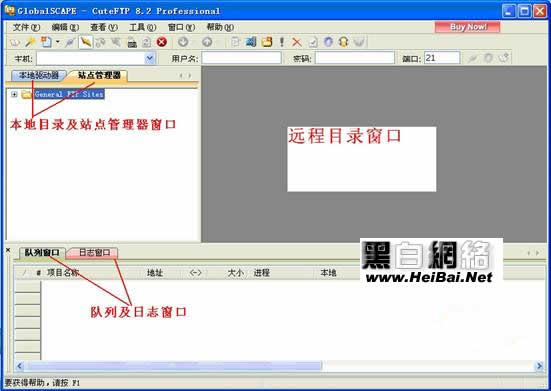Click the Download down-arrow icon

pyautogui.click(x=183, y=42)
